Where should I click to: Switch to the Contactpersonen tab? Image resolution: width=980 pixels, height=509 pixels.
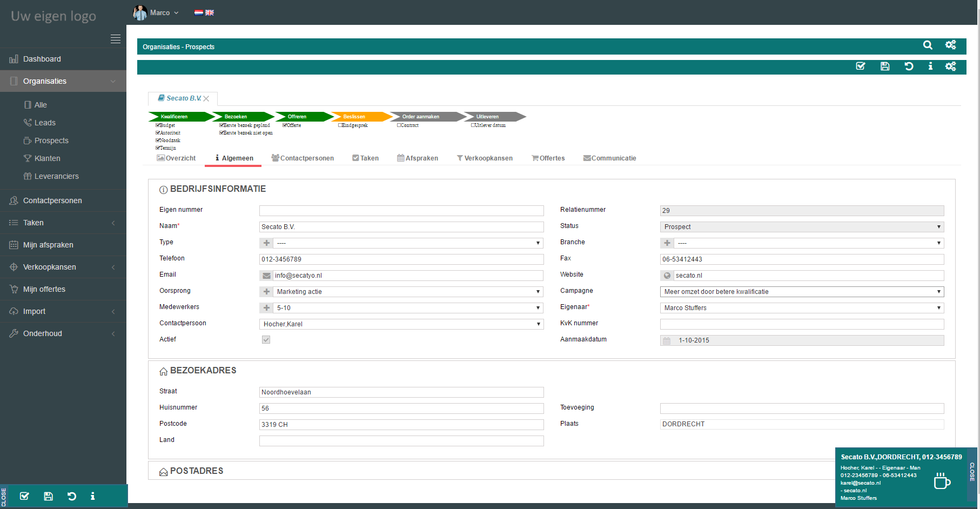(x=303, y=158)
